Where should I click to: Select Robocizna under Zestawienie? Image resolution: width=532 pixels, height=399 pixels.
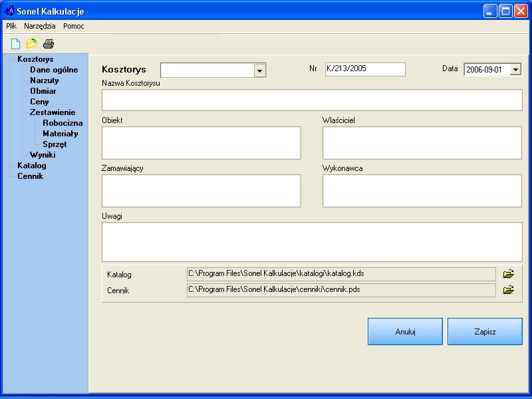pos(63,123)
